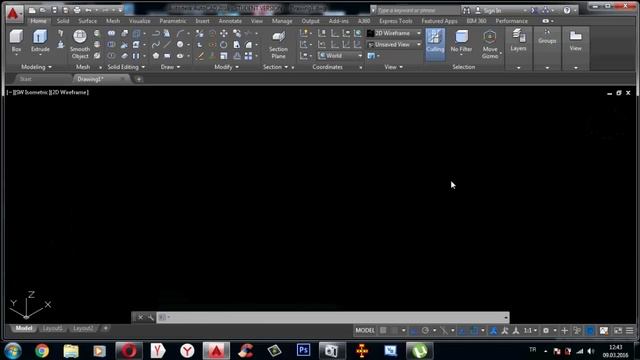Viewport: 640px width, 360px height.
Task: Open the 2D Wireframe visual style dropdown
Action: (x=394, y=33)
